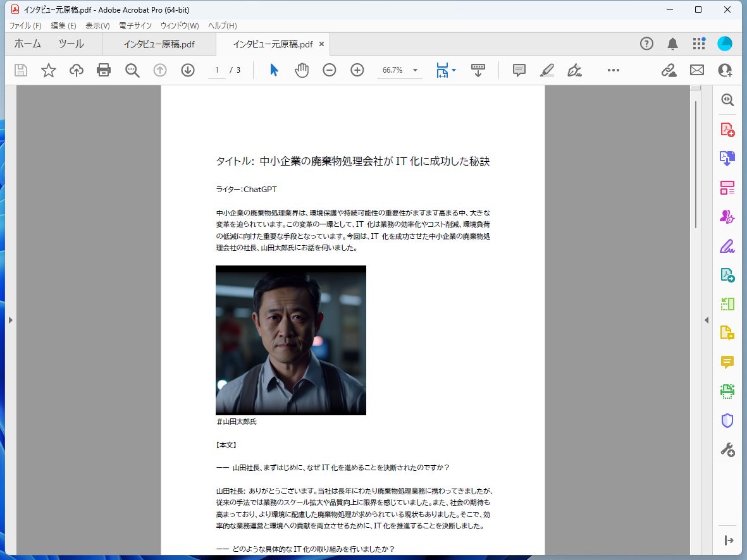Click inside the page number field
The width and height of the screenshot is (747, 560).
click(x=216, y=70)
